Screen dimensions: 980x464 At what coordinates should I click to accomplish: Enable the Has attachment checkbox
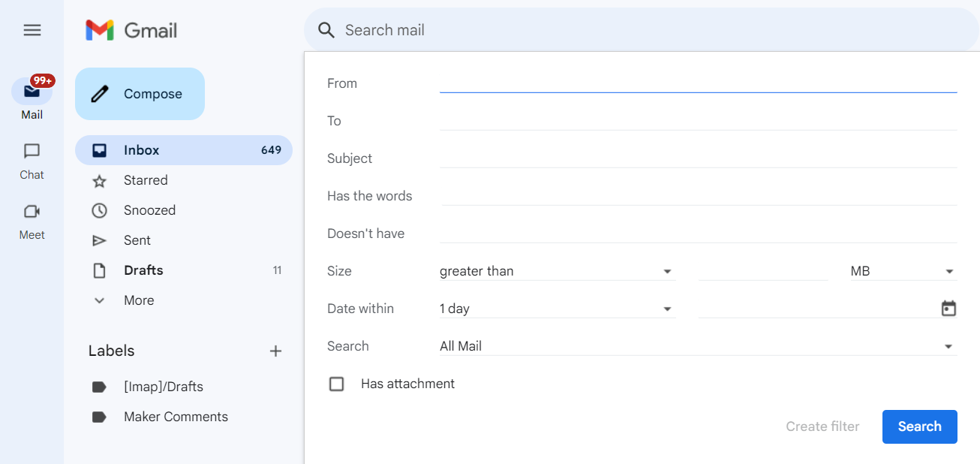[x=337, y=384]
